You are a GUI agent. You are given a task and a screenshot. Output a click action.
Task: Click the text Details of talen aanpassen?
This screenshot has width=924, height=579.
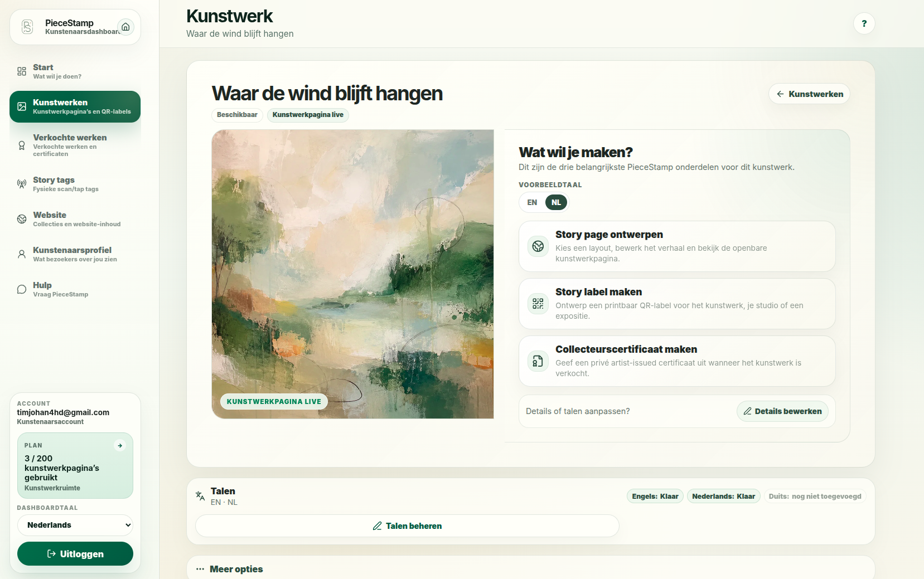[578, 411]
